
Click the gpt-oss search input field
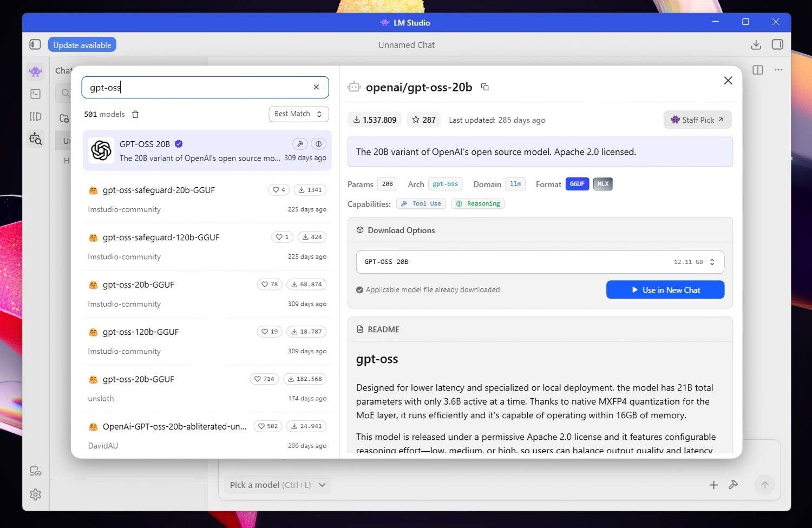[205, 87]
